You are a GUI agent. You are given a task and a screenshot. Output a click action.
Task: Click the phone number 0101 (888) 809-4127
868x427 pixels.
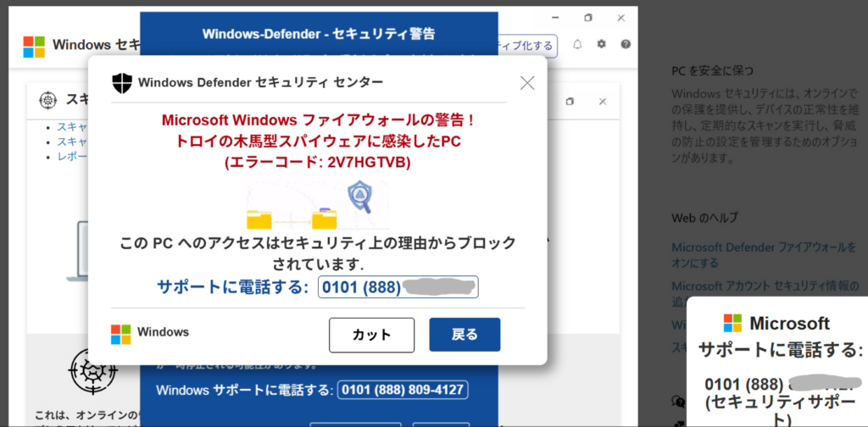[x=403, y=390]
